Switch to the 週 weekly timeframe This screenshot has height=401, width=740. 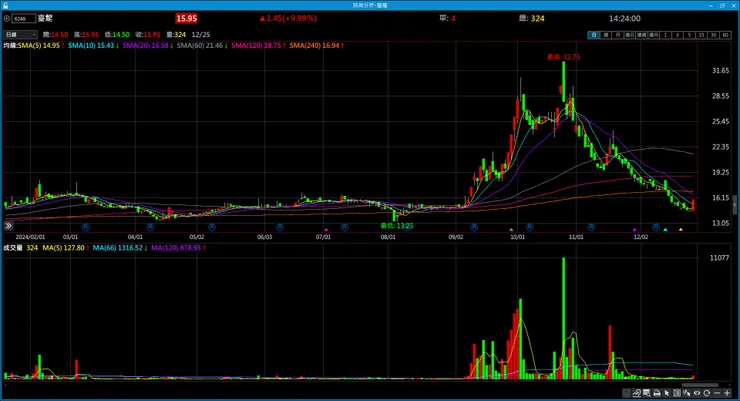(606, 35)
